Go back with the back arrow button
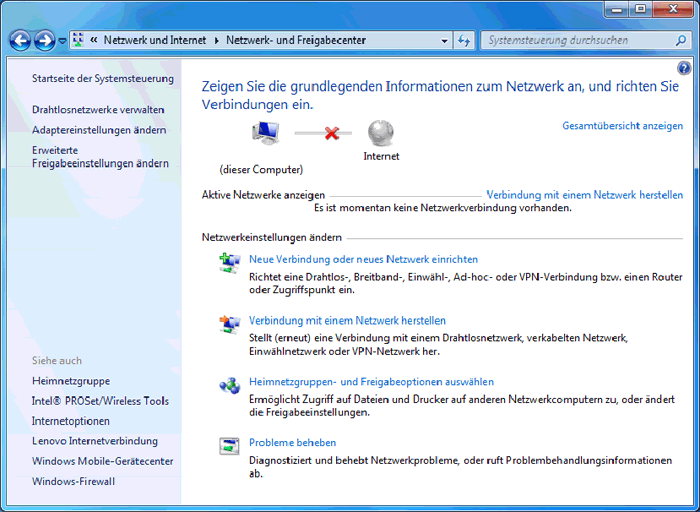 click(20, 41)
